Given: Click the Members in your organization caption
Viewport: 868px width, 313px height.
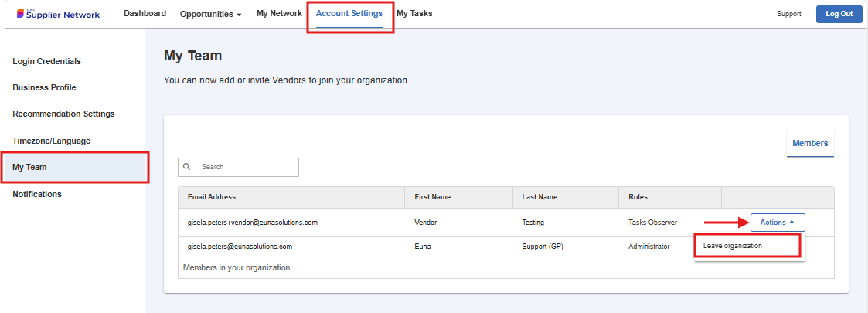Looking at the screenshot, I should pos(237,267).
